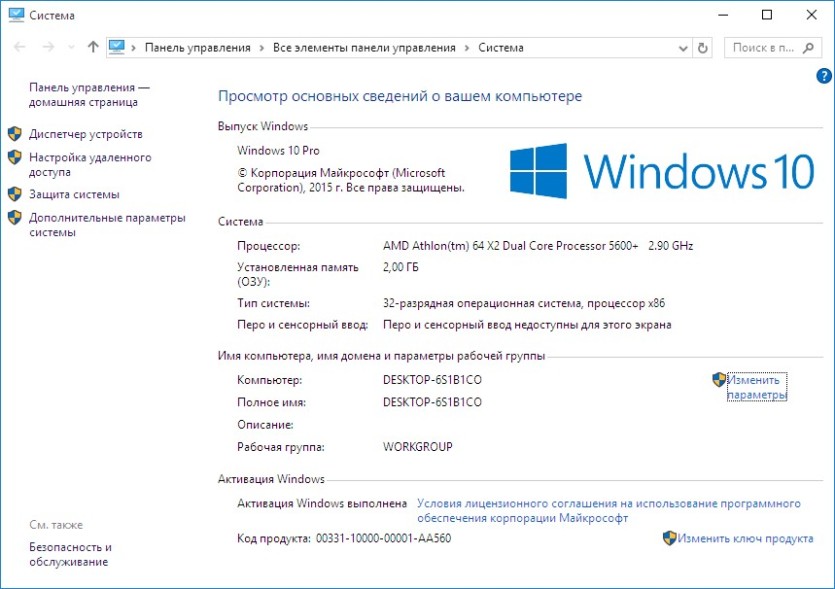This screenshot has width=835, height=589.
Task: Click the magnifier search icon
Action: [x=808, y=48]
